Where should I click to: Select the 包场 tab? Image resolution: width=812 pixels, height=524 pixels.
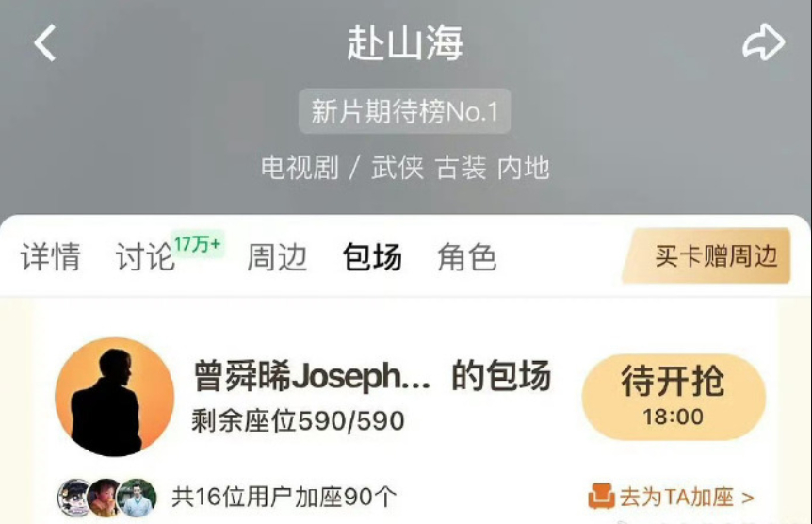[372, 256]
